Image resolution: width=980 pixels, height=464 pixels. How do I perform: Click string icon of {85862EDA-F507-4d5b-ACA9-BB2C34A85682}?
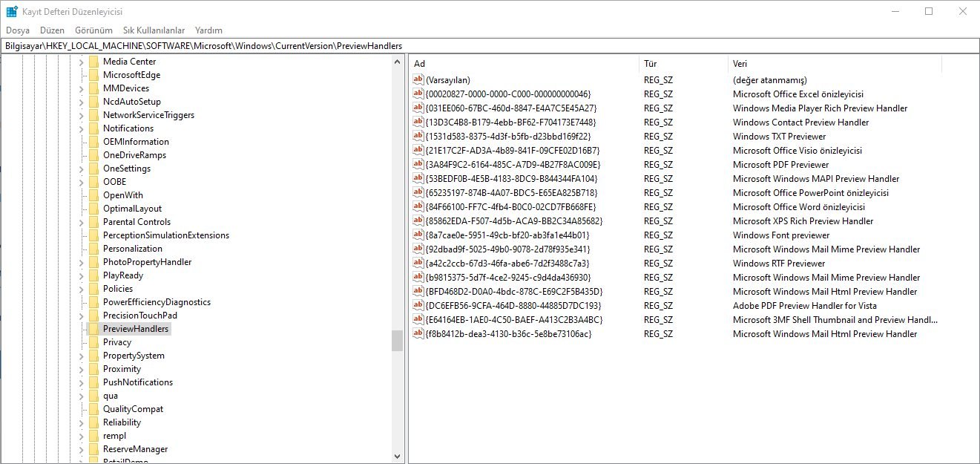click(418, 220)
